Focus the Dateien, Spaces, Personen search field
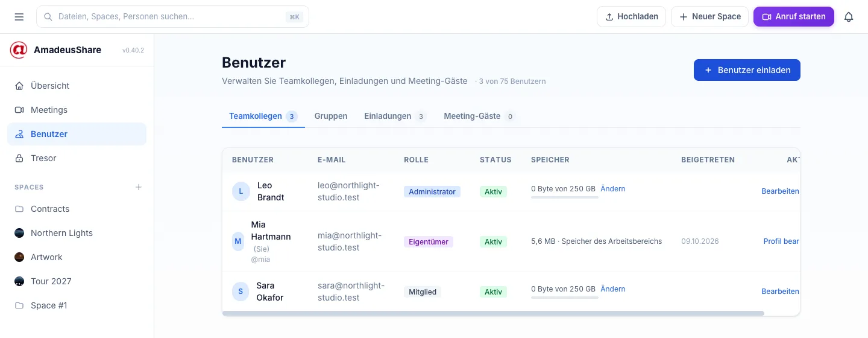 172,17
